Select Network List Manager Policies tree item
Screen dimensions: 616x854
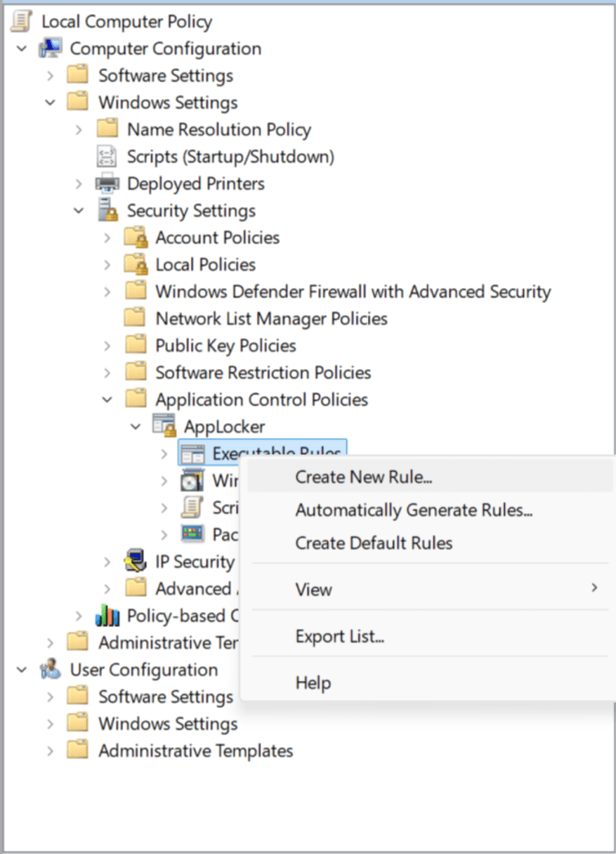point(271,319)
